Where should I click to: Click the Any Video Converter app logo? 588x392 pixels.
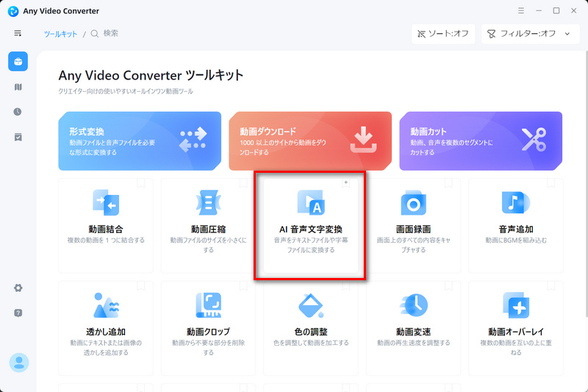[13, 11]
